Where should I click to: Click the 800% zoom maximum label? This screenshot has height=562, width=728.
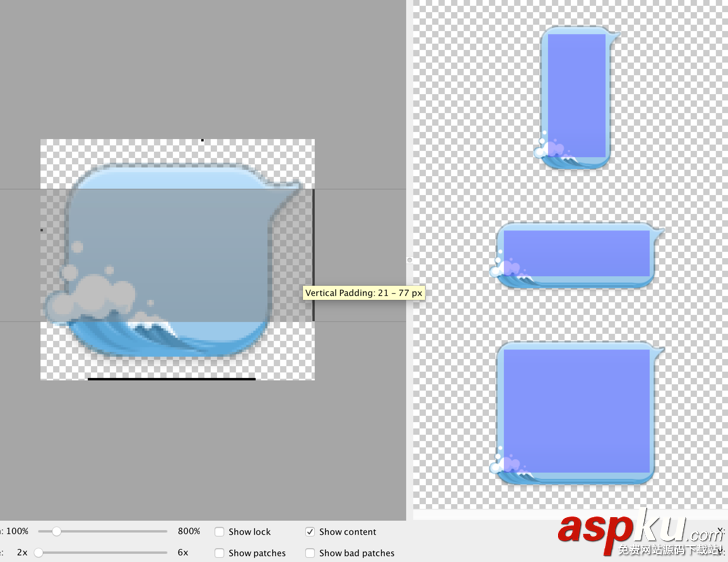click(189, 531)
